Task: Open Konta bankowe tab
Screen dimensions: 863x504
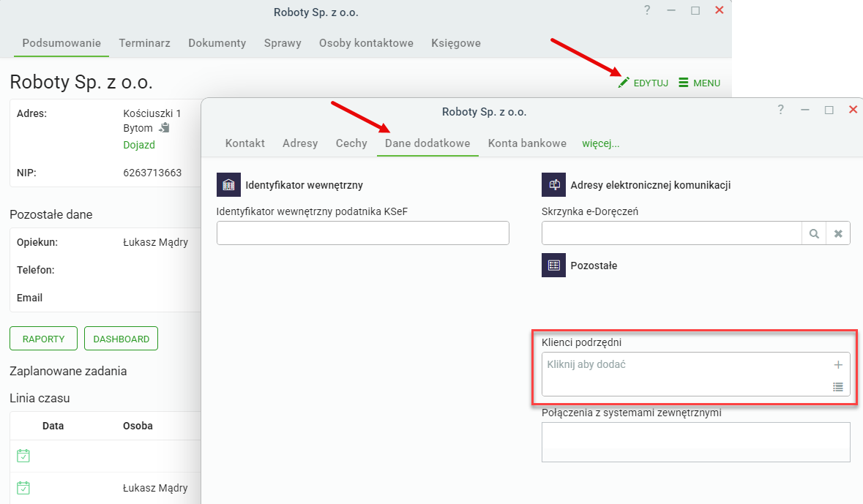Action: (527, 143)
